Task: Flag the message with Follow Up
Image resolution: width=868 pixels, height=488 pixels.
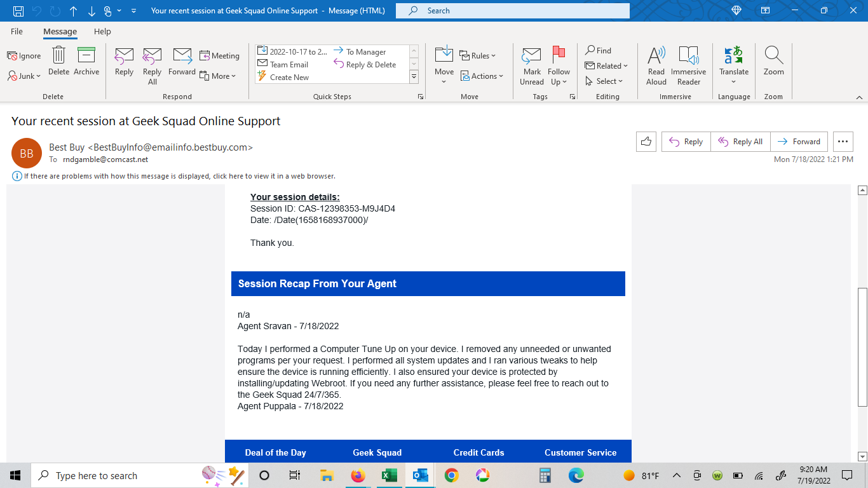Action: point(559,65)
